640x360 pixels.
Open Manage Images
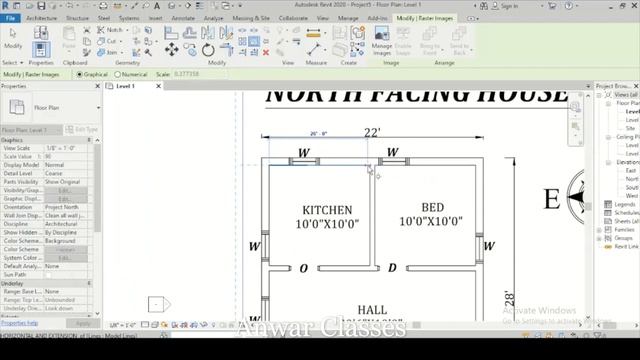point(382,41)
